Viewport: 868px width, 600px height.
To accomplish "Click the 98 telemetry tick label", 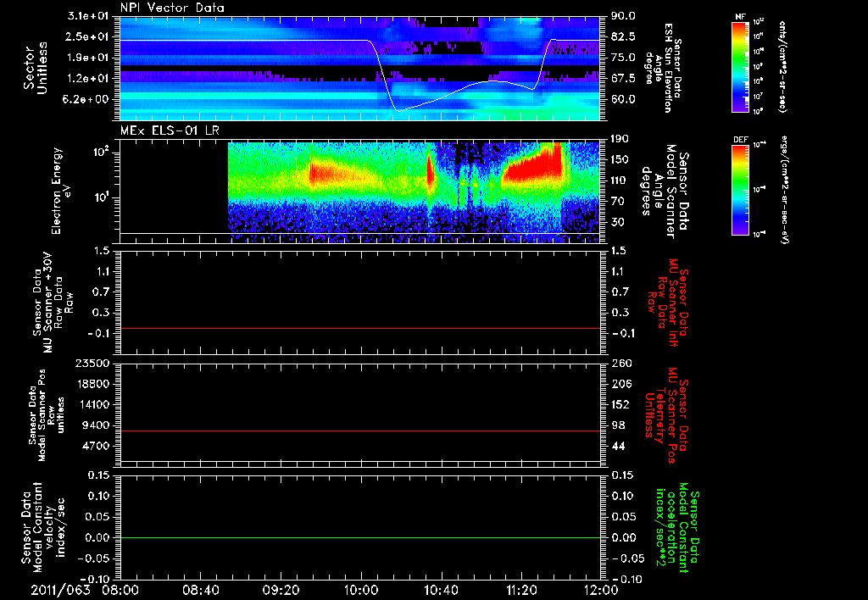I will (x=618, y=425).
